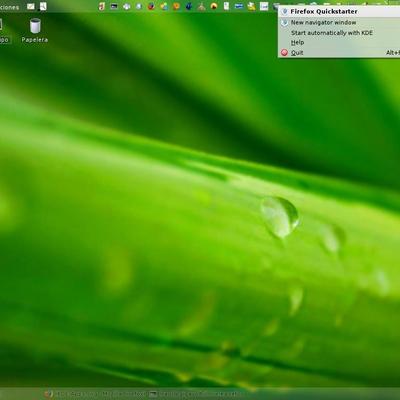400x400 pixels.
Task: Launch the music note application icon
Action: [102, 6]
